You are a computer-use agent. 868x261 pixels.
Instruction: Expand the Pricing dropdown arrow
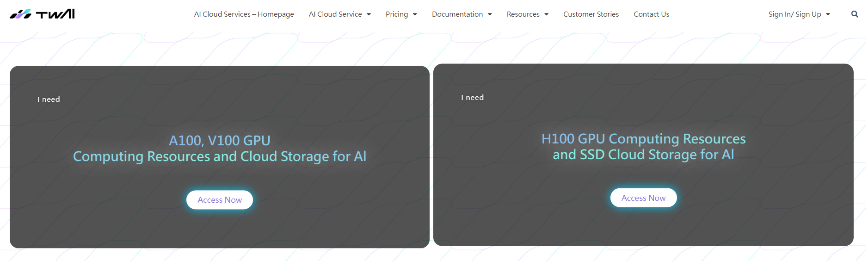tap(415, 14)
